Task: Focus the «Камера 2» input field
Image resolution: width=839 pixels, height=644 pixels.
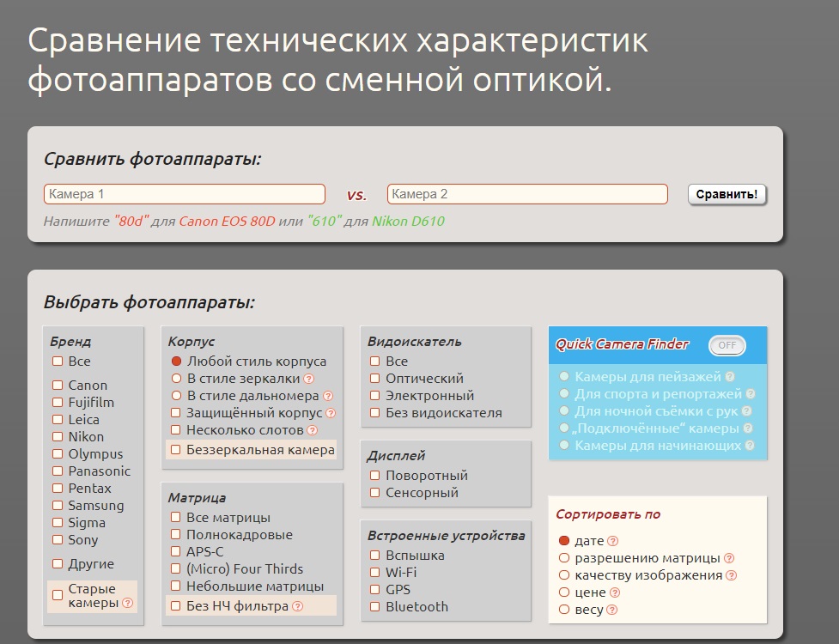Action: [x=527, y=194]
